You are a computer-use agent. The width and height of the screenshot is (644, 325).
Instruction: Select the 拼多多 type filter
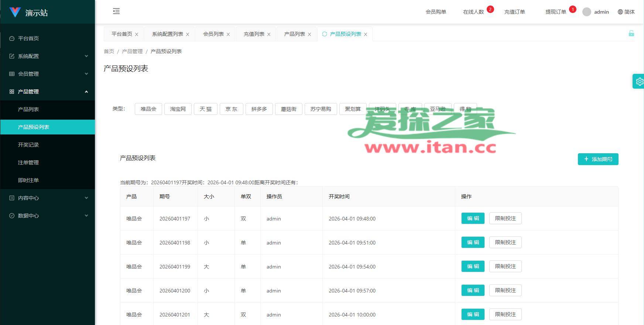259,109
